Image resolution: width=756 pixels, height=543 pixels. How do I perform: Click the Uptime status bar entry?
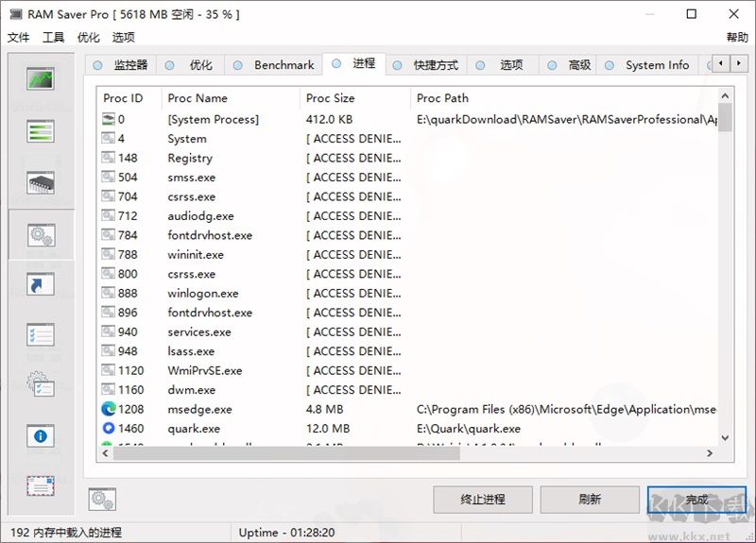(287, 533)
